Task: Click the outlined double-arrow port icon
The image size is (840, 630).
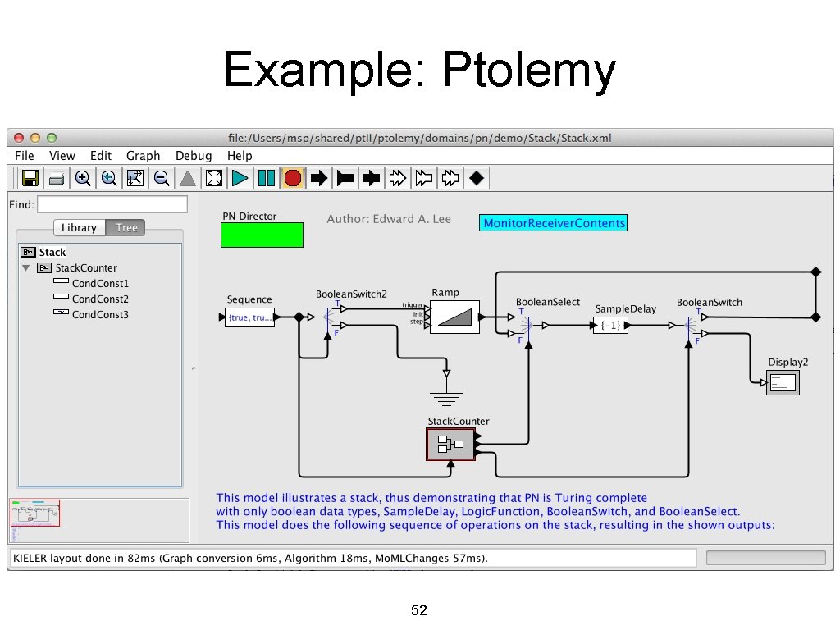Action: tap(450, 178)
